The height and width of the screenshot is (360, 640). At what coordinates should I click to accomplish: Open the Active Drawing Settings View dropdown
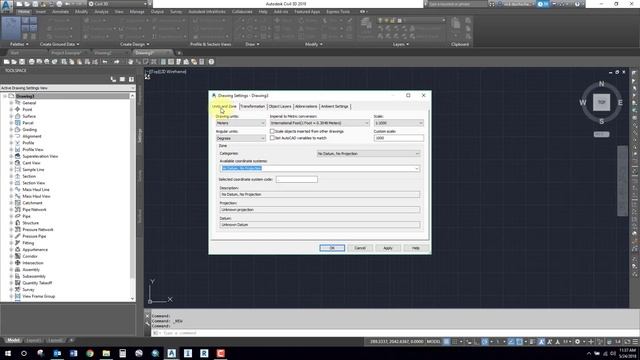(68, 88)
